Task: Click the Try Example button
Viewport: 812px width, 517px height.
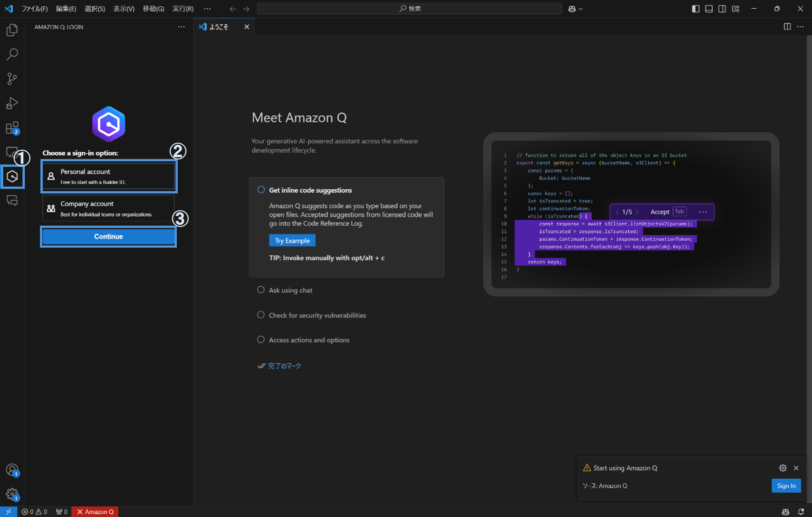Action: pos(292,240)
